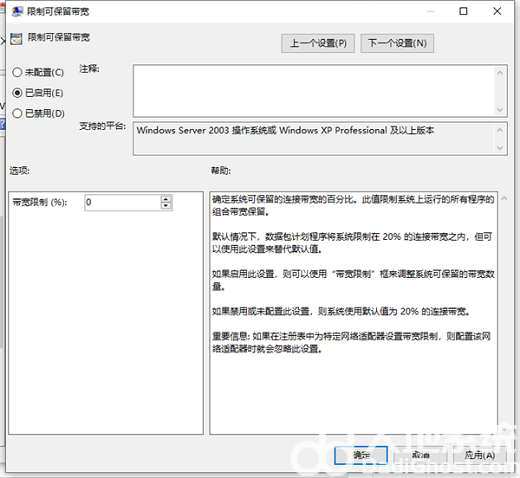Click help text paragraph starting 重要信息
This screenshot has height=478, width=520.
[x=351, y=342]
